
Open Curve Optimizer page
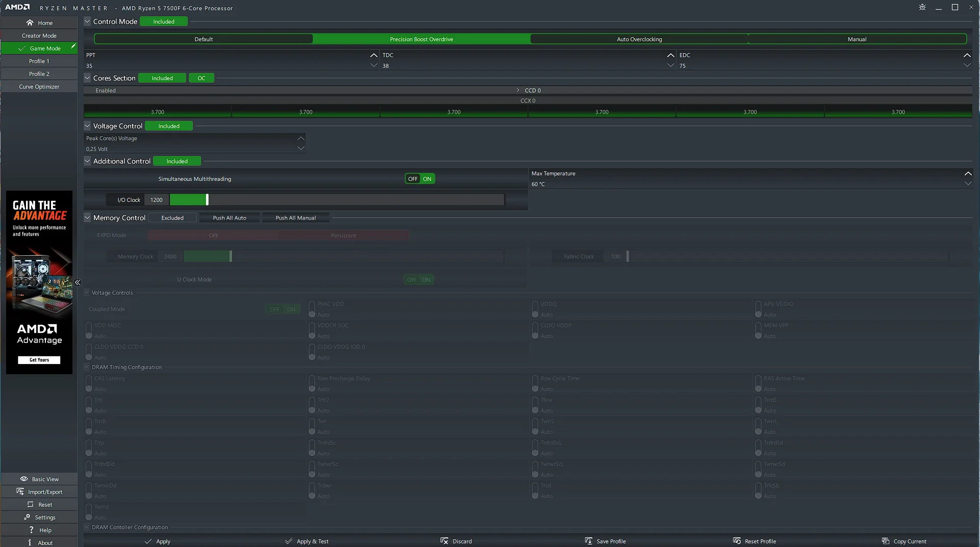click(x=39, y=87)
